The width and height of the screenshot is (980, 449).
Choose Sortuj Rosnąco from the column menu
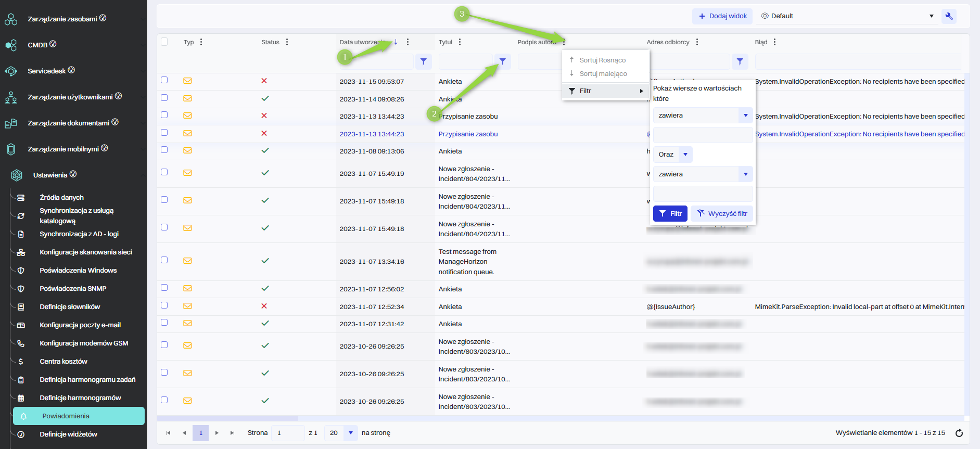tap(602, 60)
